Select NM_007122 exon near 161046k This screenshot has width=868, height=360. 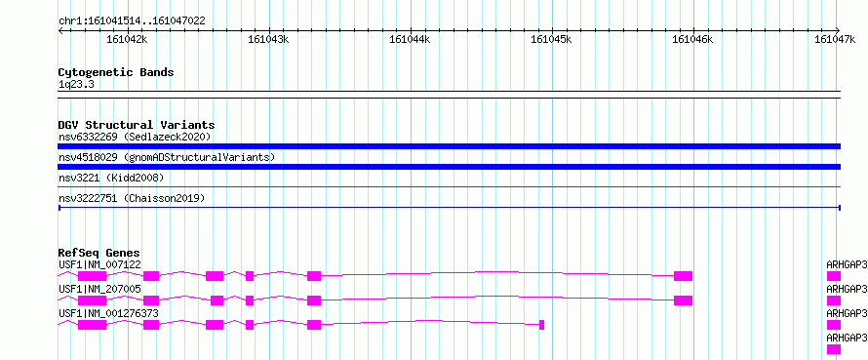[683, 276]
